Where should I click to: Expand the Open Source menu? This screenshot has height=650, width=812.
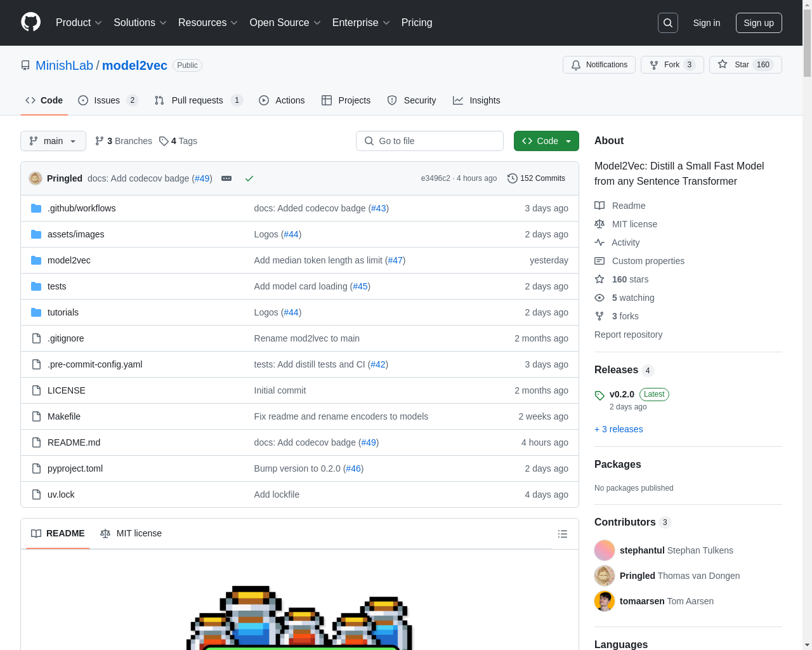point(285,23)
